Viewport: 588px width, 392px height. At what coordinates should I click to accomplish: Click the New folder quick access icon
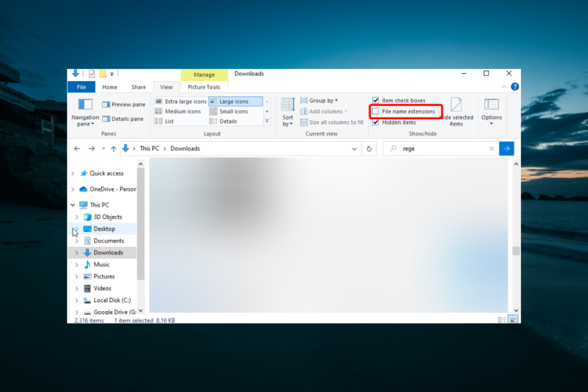click(x=103, y=74)
